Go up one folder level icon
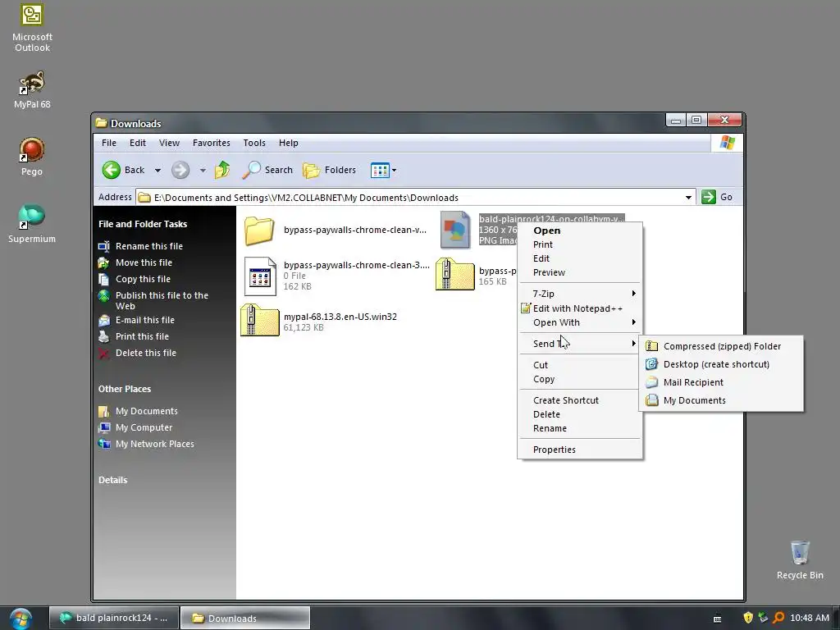The height and width of the screenshot is (630, 840). pos(222,170)
